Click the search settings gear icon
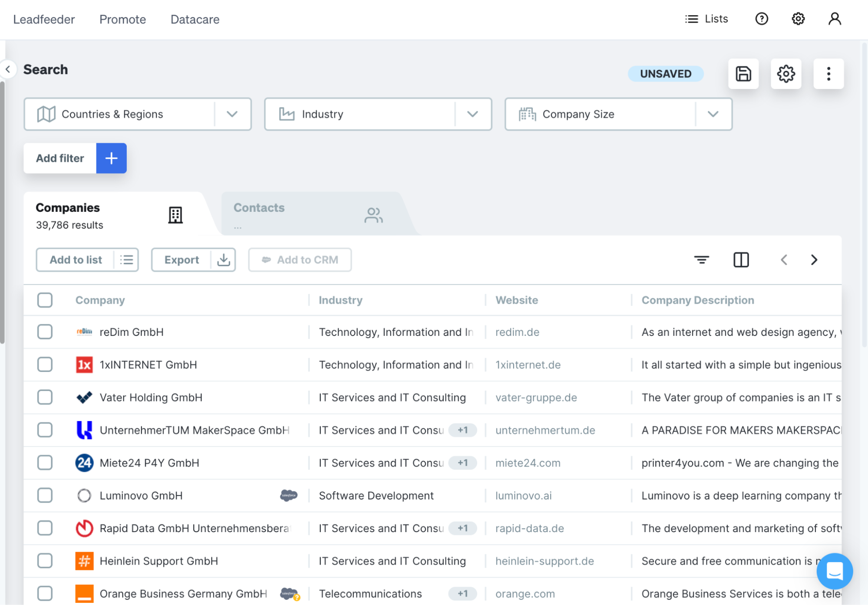Image resolution: width=868 pixels, height=605 pixels. point(786,74)
